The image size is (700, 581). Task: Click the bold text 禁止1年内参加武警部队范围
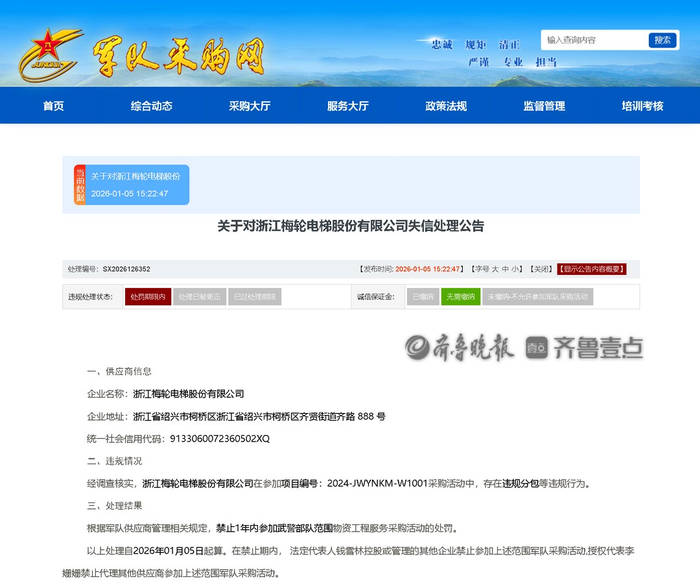coord(275,528)
